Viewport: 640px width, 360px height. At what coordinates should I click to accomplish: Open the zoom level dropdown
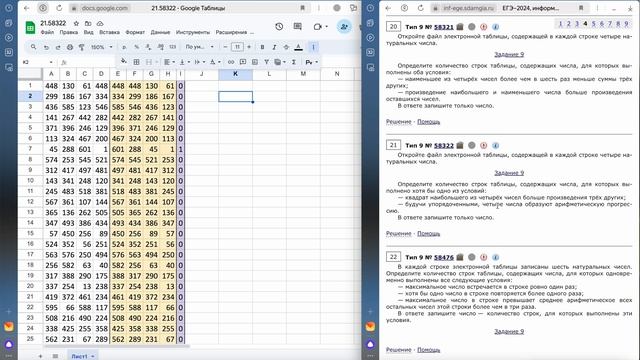coord(101,47)
